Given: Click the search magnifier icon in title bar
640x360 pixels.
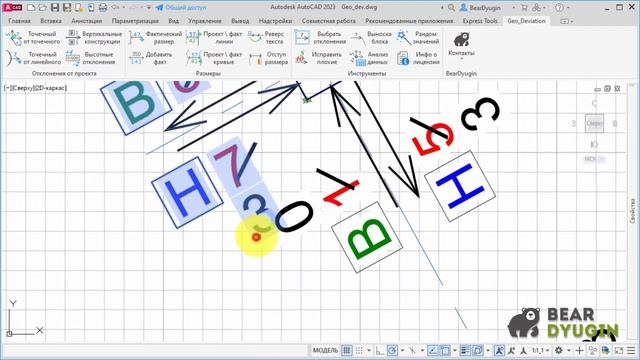Looking at the screenshot, I should coord(451,7).
